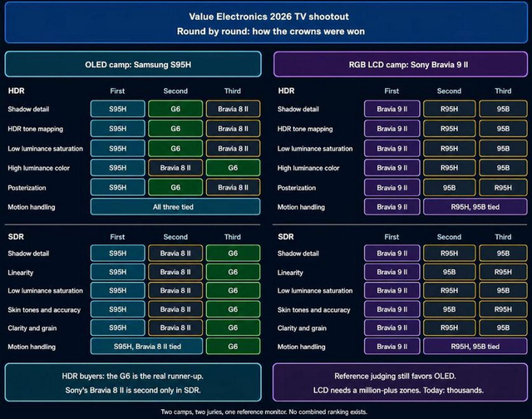Click the SDR heading under OLED camp
Viewport: 532px width, 419px height.
tap(16, 236)
